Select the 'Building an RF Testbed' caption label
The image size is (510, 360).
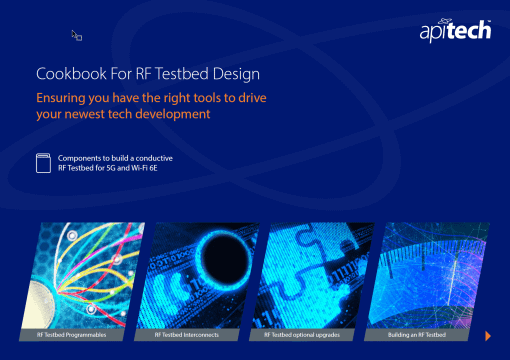(x=417, y=335)
